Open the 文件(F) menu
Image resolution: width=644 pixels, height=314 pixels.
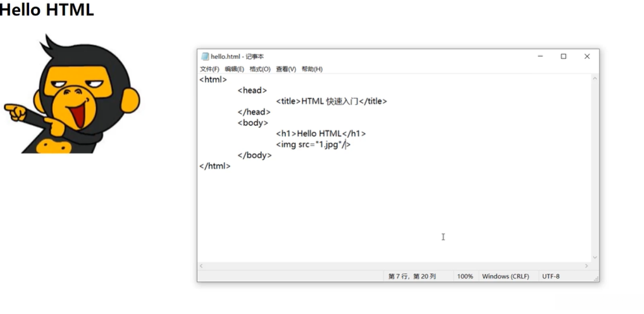pos(209,69)
